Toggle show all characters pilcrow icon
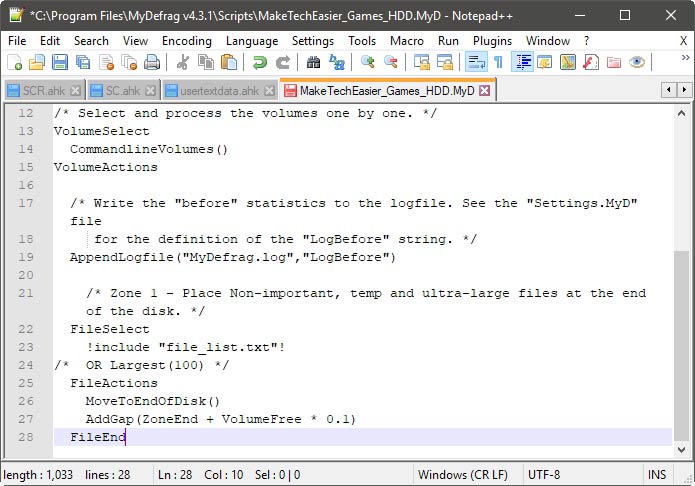This screenshot has width=695, height=486. tap(498, 63)
